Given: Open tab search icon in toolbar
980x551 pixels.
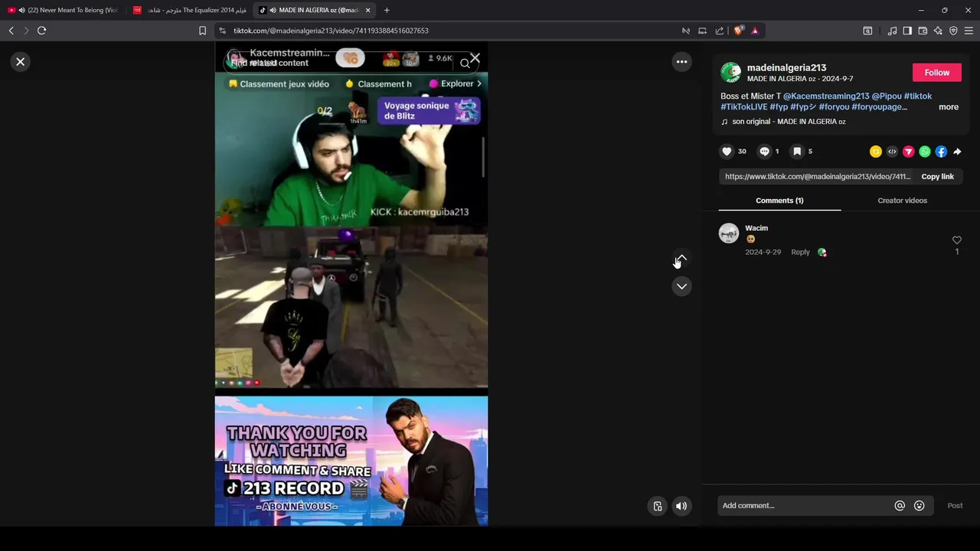Looking at the screenshot, I should pyautogui.click(x=867, y=31).
